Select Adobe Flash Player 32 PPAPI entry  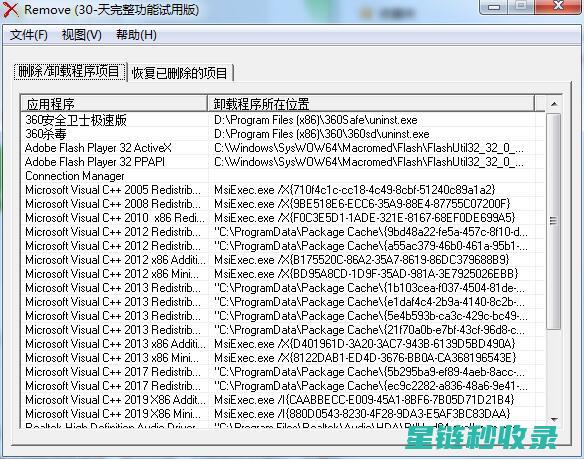[x=282, y=162]
